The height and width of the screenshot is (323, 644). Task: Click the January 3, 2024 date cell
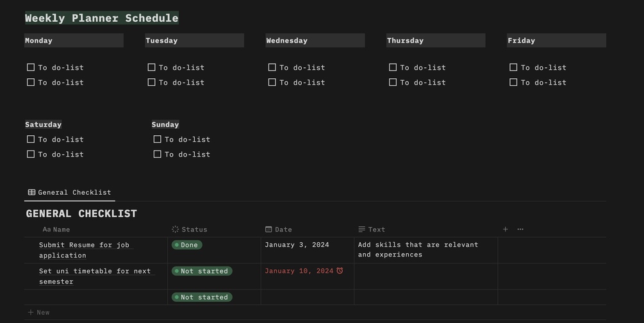coord(297,245)
